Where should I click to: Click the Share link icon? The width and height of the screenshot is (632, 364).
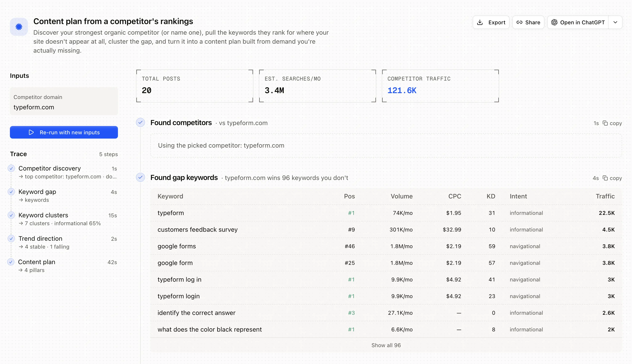click(519, 22)
